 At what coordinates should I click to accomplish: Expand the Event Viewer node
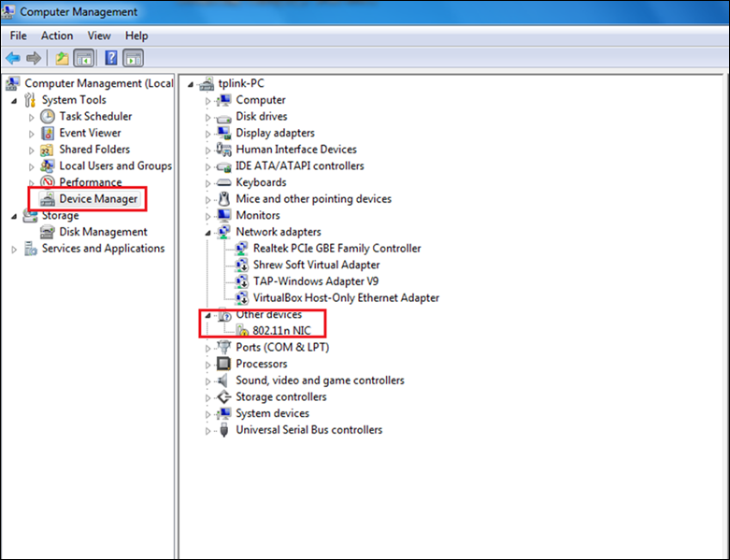coord(31,134)
